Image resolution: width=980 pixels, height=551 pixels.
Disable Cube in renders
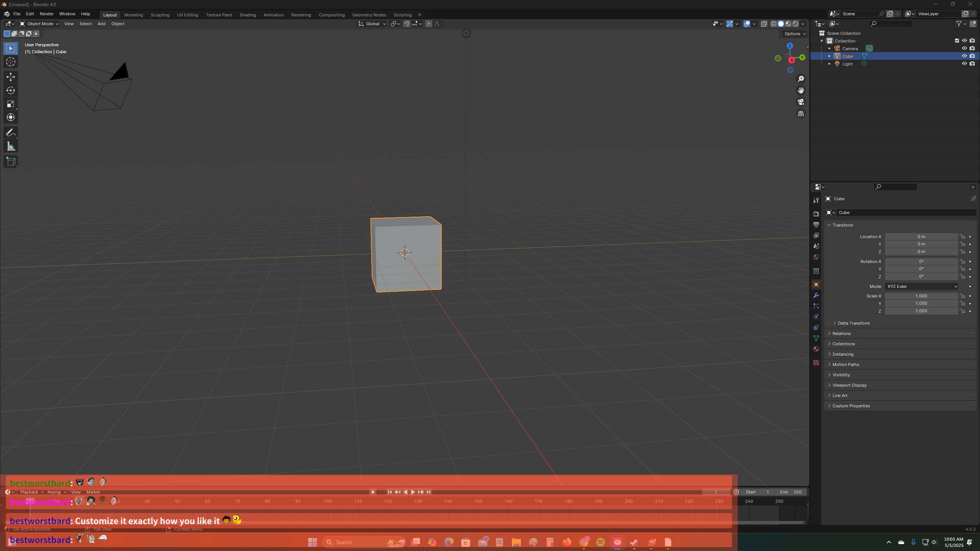coord(972,56)
